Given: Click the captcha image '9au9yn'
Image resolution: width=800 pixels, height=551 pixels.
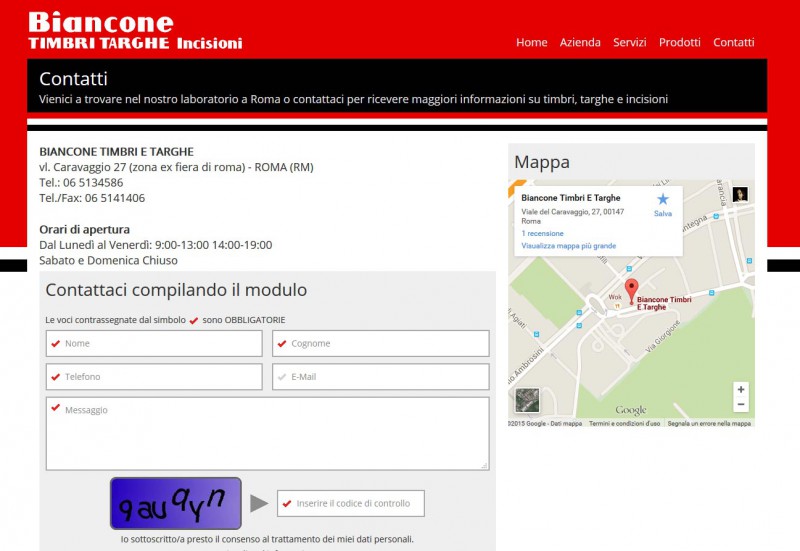Looking at the screenshot, I should [176, 503].
